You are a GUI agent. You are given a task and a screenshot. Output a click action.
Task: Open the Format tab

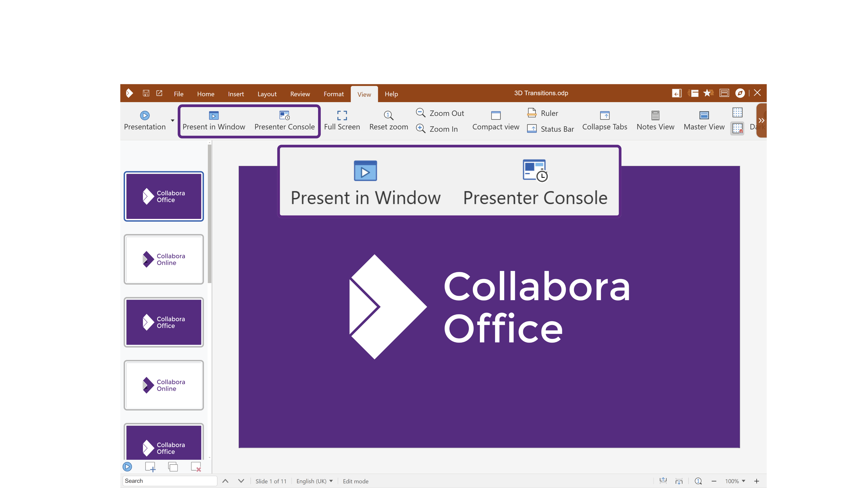[334, 94]
